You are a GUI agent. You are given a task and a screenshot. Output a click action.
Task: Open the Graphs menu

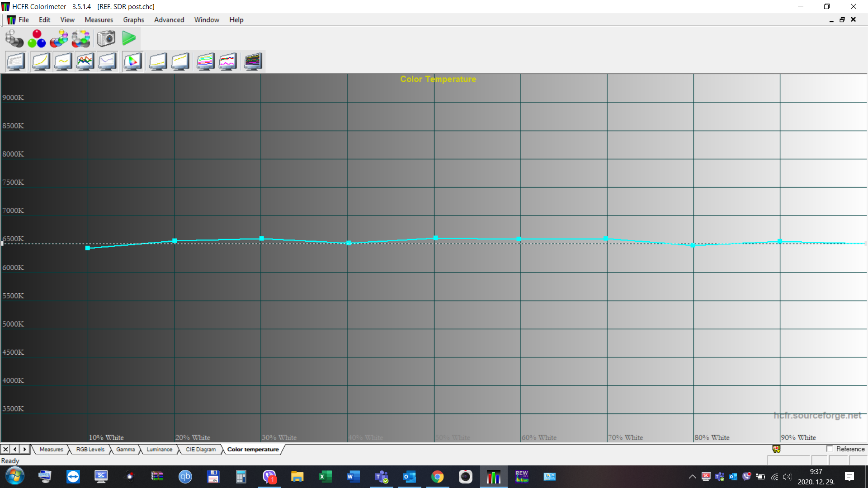pyautogui.click(x=133, y=20)
